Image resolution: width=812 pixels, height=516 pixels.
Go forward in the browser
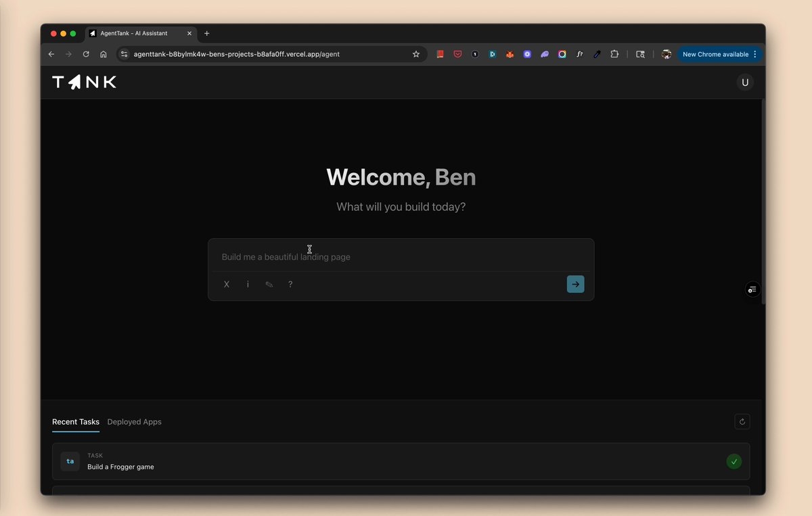tap(68, 54)
